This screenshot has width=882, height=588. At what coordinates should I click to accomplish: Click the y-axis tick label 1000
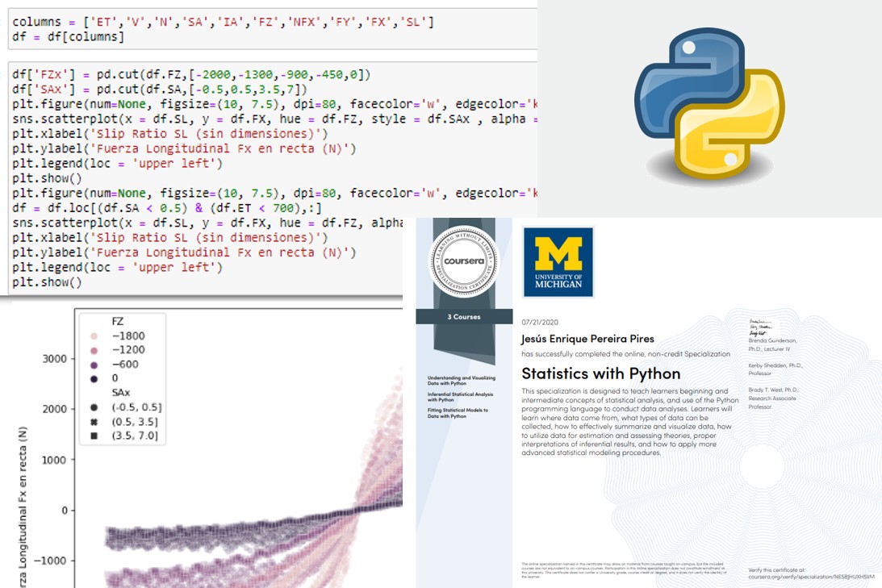coord(55,460)
